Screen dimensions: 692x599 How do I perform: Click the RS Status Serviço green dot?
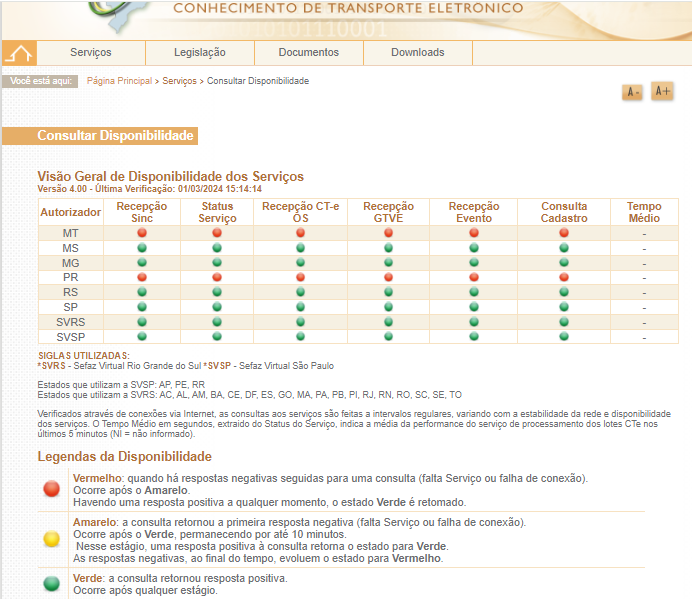(217, 292)
